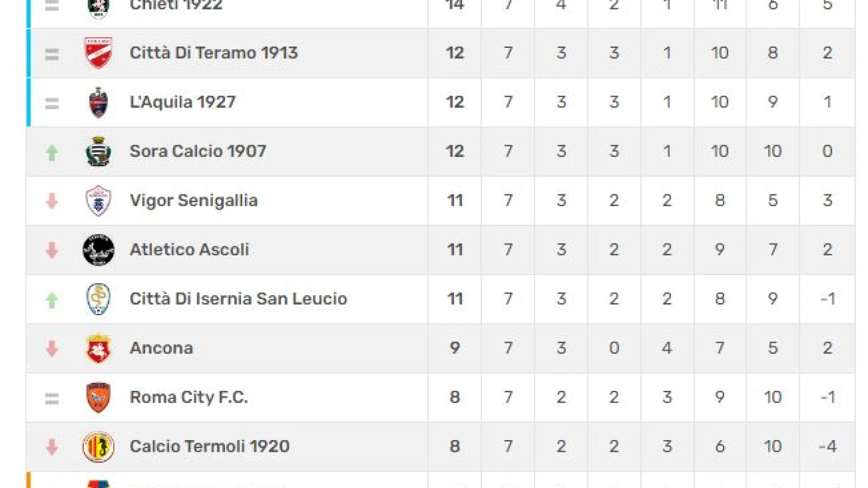Image resolution: width=868 pixels, height=488 pixels.
Task: Open the Calcio Termoli 1920 team name
Action: click(x=210, y=446)
